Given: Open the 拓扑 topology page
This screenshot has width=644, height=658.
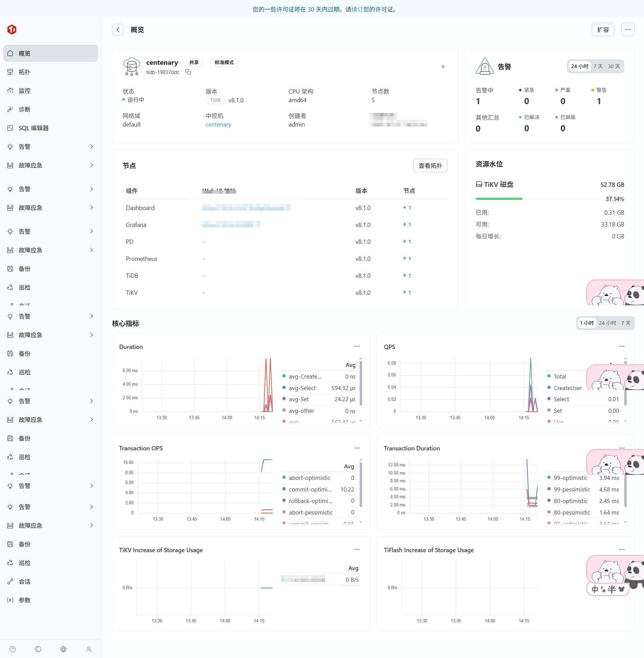Looking at the screenshot, I should click(51, 72).
